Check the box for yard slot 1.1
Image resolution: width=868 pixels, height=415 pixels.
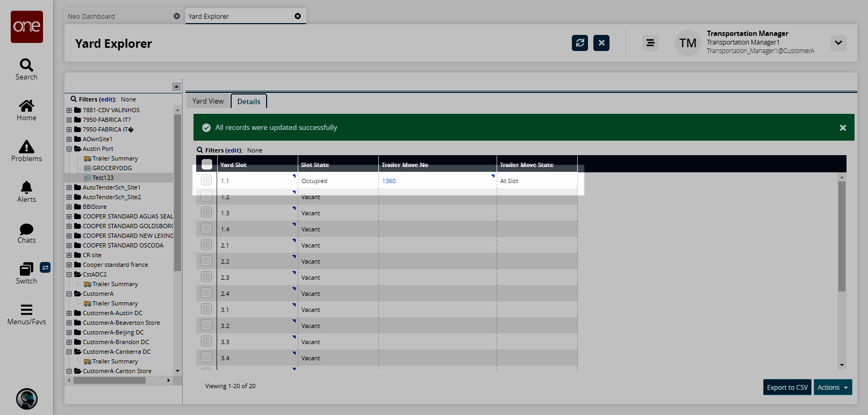206,180
